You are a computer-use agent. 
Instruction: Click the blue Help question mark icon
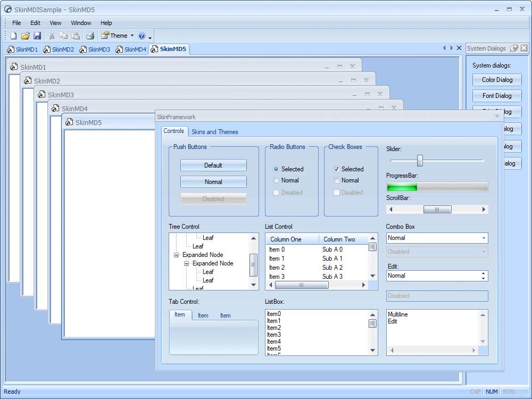click(x=142, y=36)
